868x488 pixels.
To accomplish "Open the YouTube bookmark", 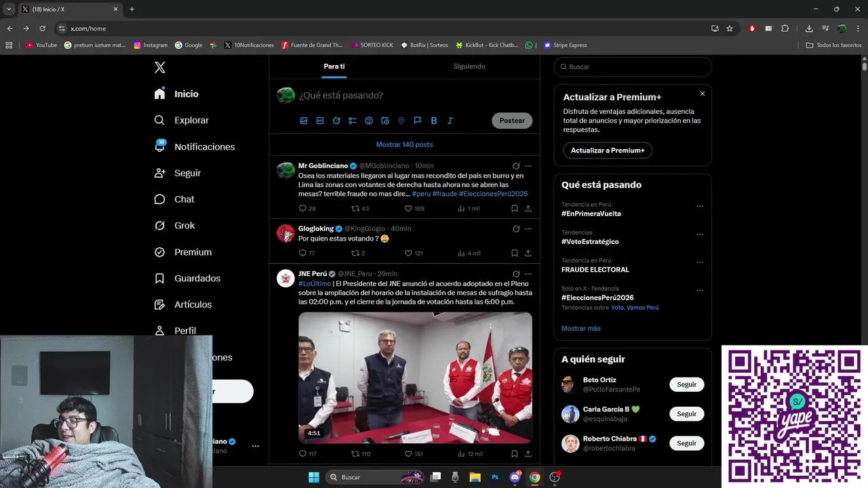I will click(x=41, y=45).
